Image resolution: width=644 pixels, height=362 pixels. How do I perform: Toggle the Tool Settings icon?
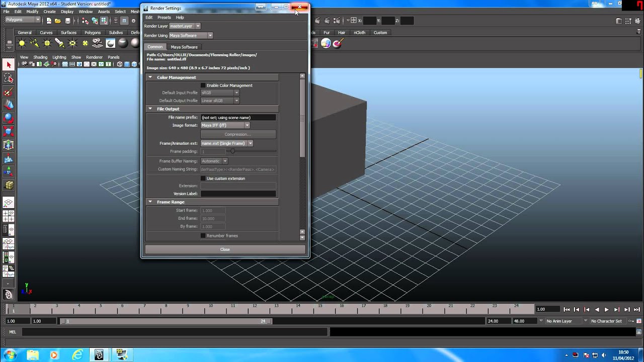pos(628,21)
